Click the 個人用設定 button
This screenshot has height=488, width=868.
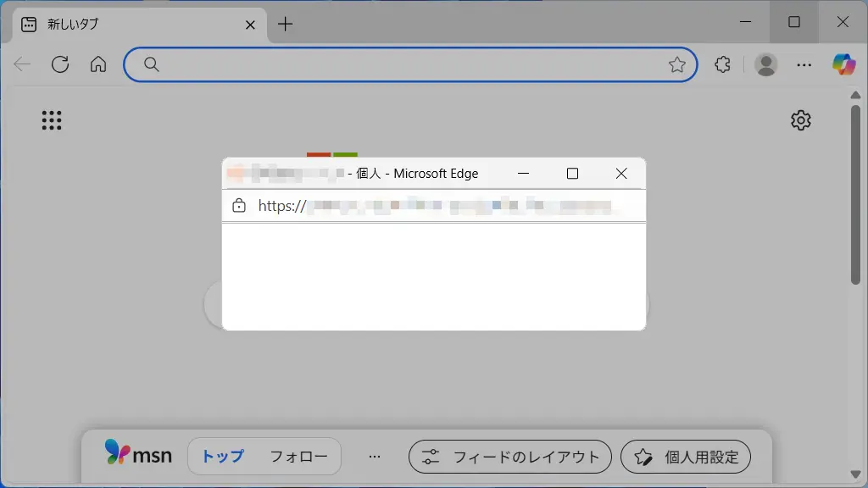point(685,457)
